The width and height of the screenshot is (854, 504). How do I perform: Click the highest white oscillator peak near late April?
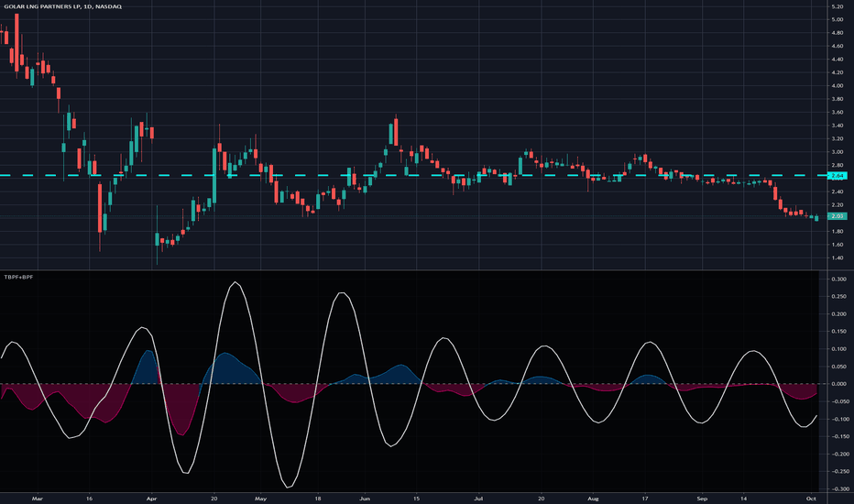(x=235, y=282)
